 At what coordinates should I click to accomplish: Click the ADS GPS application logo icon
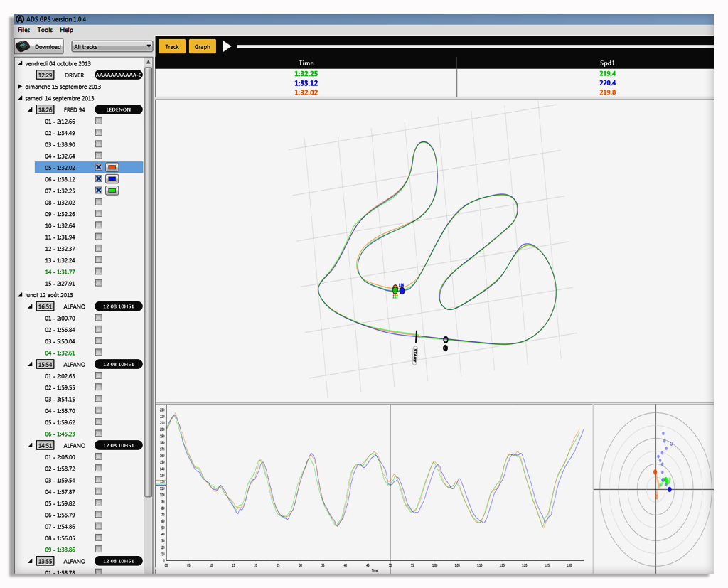click(x=20, y=19)
